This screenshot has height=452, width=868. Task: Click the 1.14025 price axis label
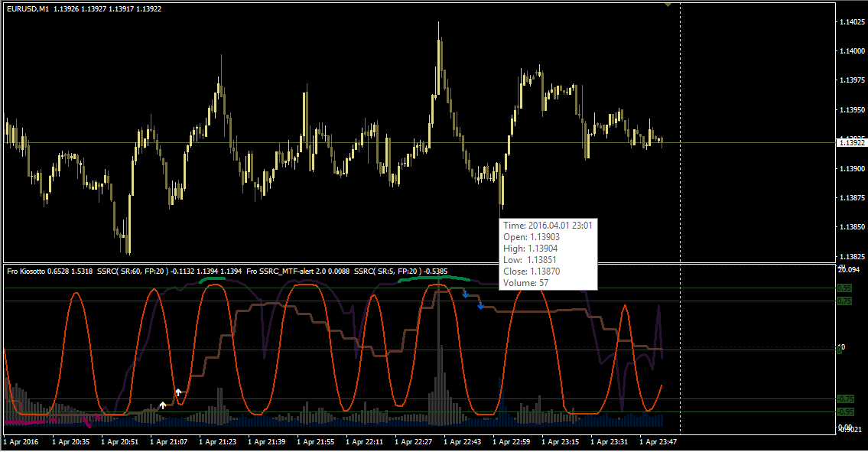pos(852,22)
